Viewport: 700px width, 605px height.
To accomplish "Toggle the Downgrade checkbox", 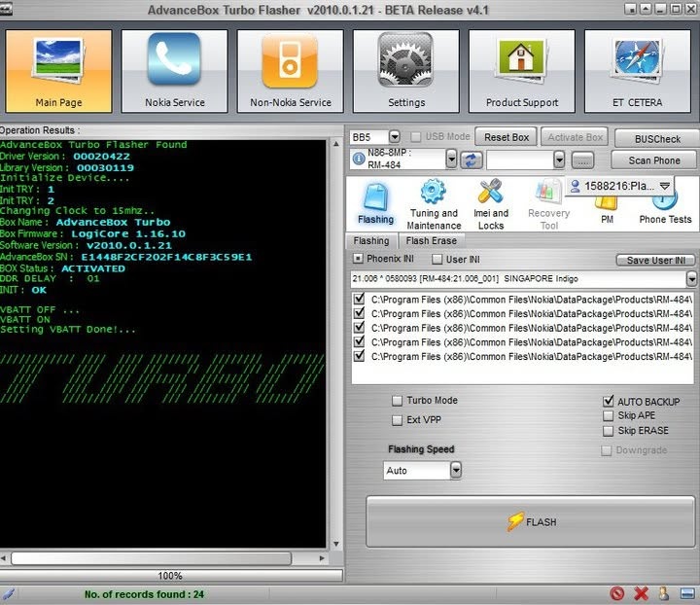I will click(x=606, y=450).
